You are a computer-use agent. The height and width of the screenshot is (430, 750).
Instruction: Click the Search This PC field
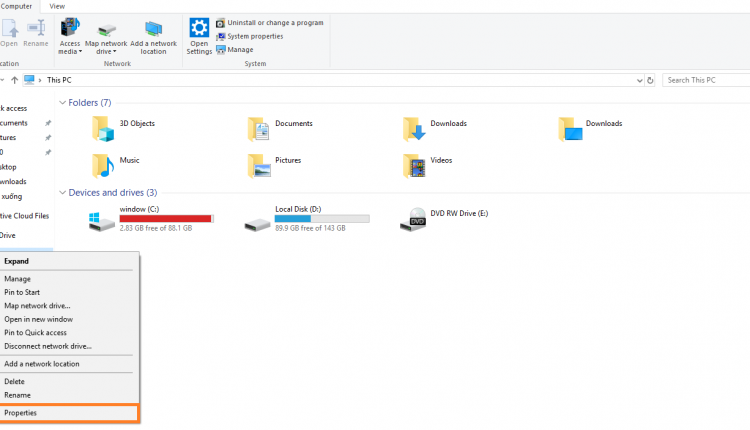pyautogui.click(x=706, y=80)
